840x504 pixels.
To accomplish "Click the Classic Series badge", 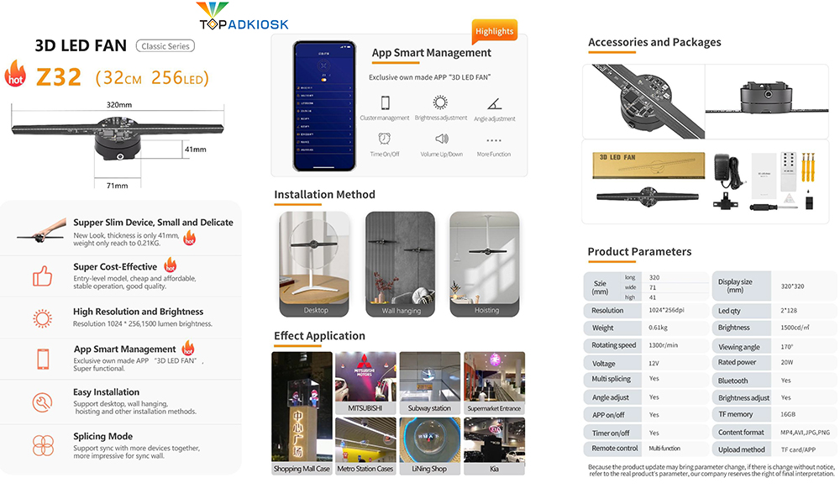I will (x=165, y=46).
